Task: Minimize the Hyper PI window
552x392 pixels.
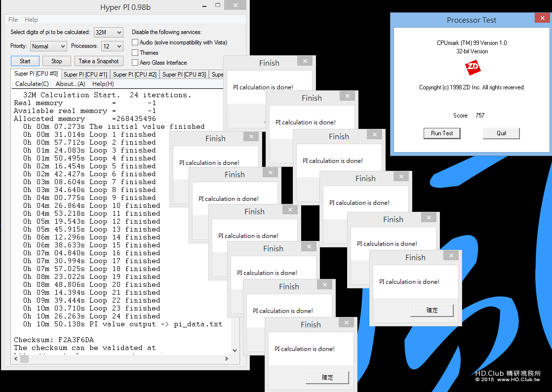Action: pos(204,6)
